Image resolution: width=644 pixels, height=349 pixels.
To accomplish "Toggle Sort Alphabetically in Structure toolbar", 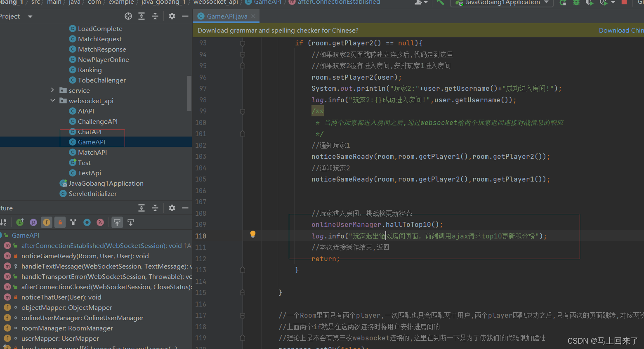I will point(3,222).
